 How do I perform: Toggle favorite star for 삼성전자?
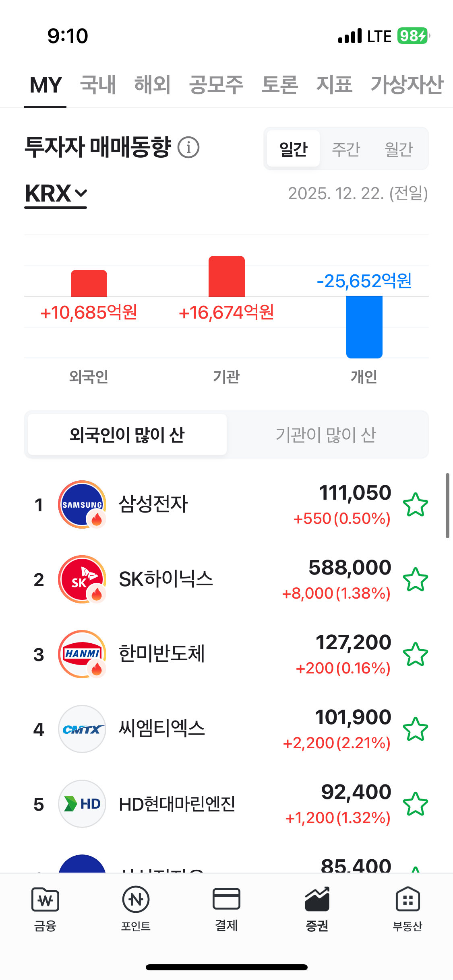tap(415, 505)
